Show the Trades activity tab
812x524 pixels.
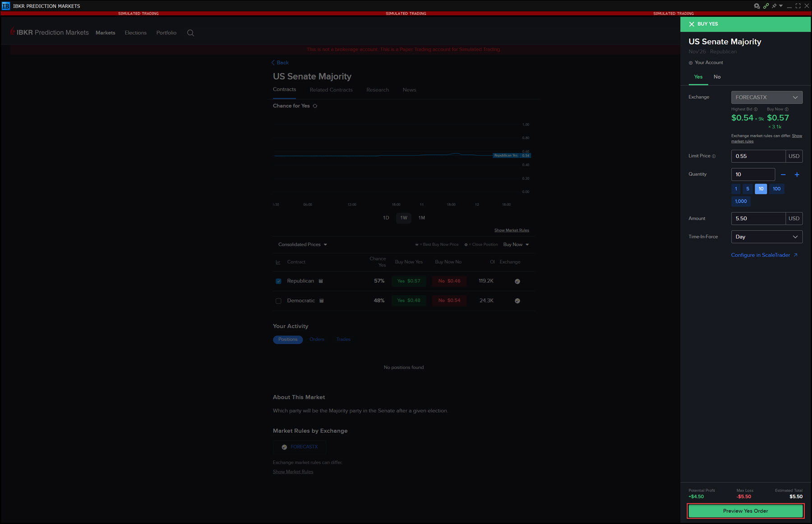click(343, 340)
